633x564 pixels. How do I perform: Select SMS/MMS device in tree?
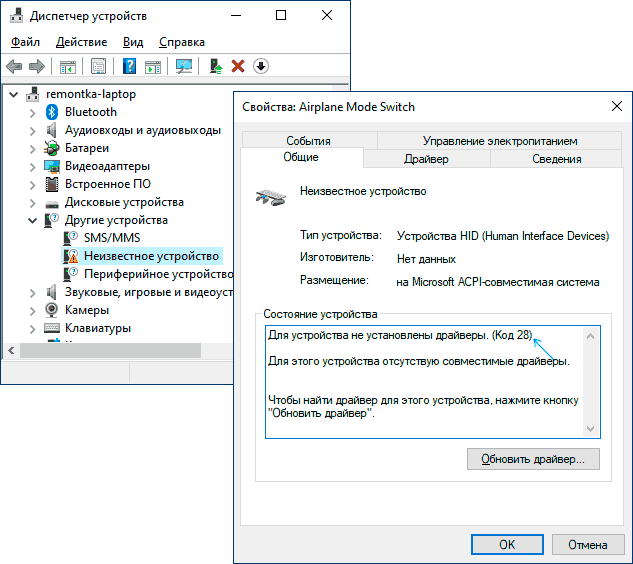pyautogui.click(x=112, y=238)
